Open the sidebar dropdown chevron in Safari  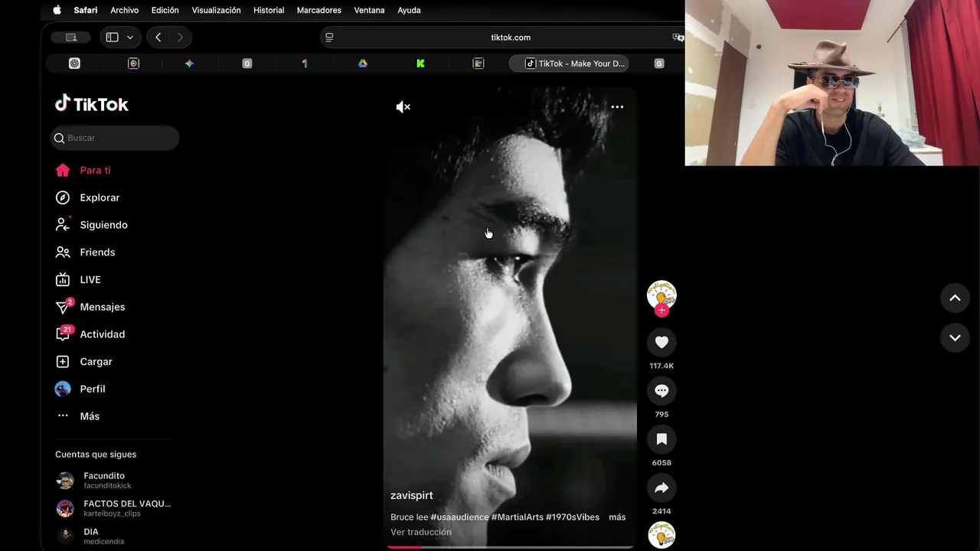click(x=130, y=37)
